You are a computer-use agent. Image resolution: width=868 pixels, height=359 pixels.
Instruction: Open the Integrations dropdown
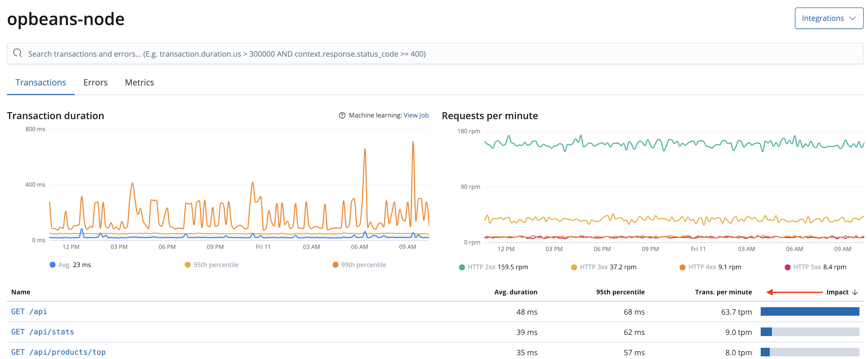(x=828, y=18)
